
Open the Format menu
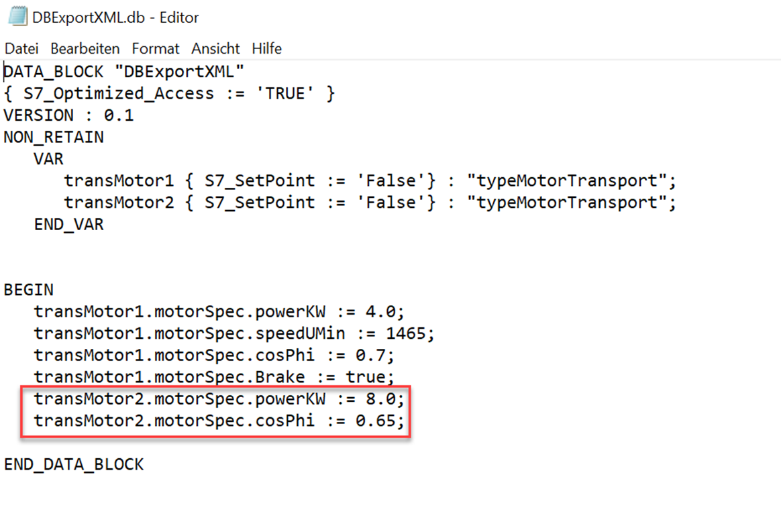(x=156, y=49)
